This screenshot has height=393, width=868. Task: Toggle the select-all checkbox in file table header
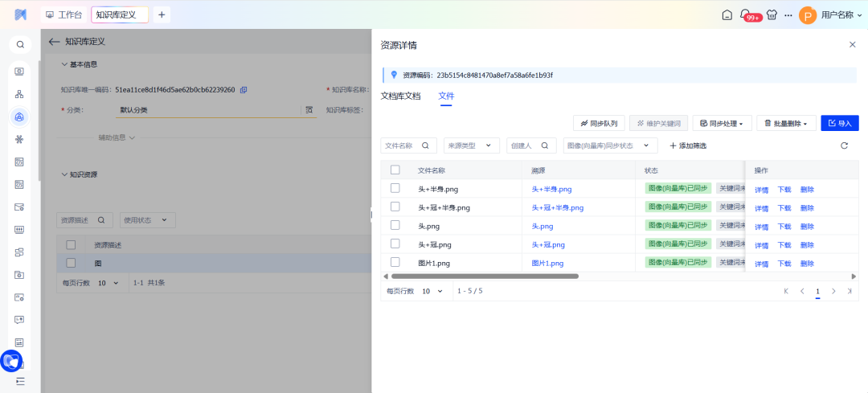pyautogui.click(x=395, y=170)
